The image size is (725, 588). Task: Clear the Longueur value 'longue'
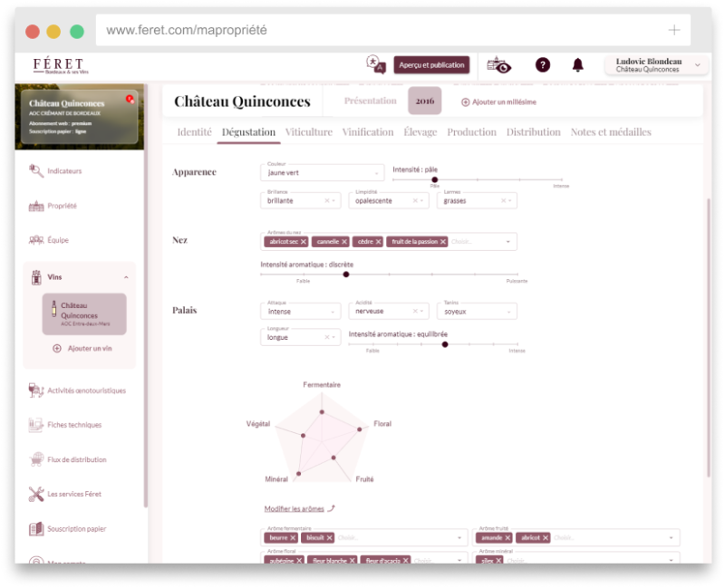pos(327,337)
